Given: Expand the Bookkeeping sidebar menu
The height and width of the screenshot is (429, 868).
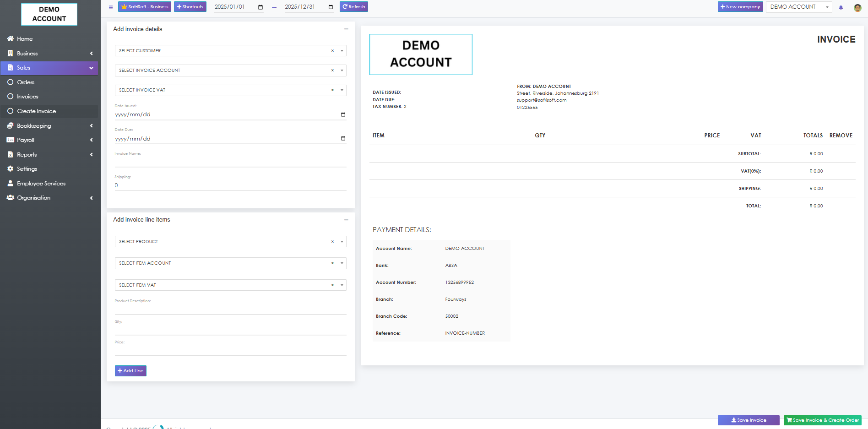Looking at the screenshot, I should tap(49, 125).
